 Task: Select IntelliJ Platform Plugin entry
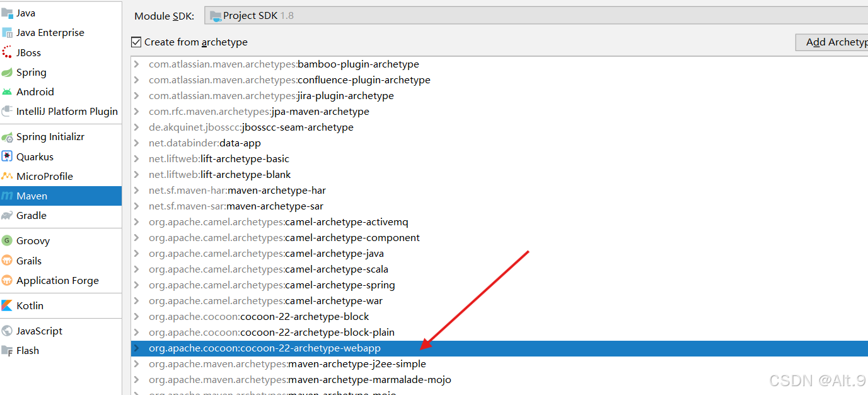tap(61, 112)
